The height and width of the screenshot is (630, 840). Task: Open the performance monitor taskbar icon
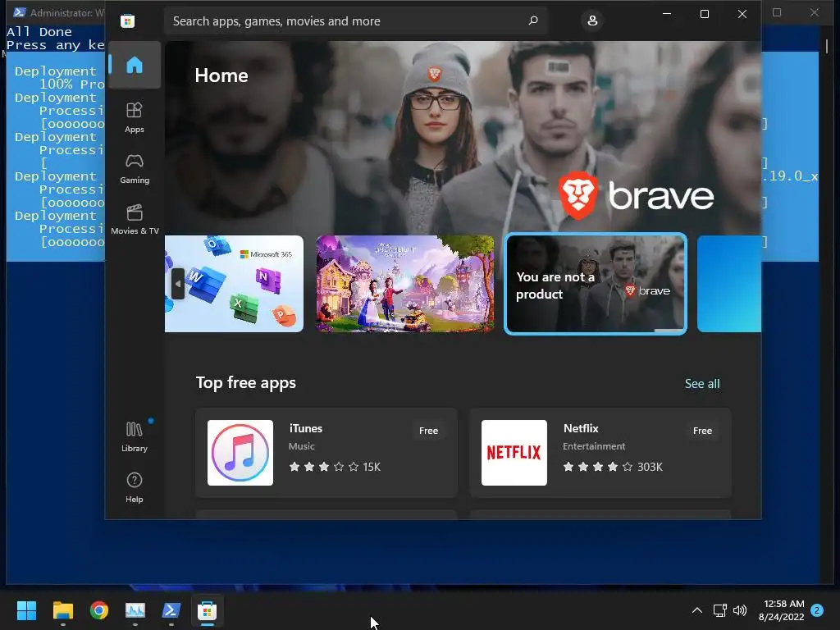point(135,610)
